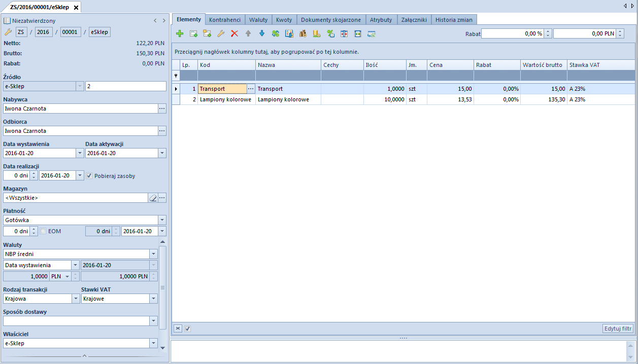Click the Data realizacji days stepper

tap(34, 175)
